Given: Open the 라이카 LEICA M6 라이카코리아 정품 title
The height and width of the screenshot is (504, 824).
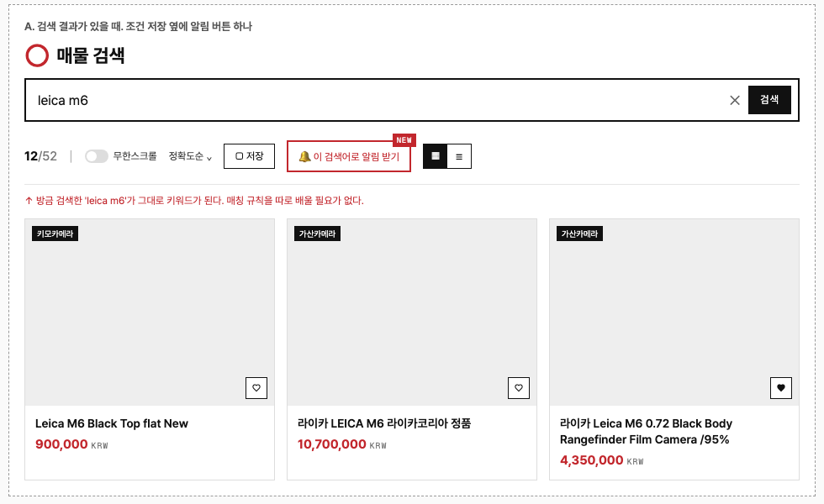Looking at the screenshot, I should pos(384,423).
